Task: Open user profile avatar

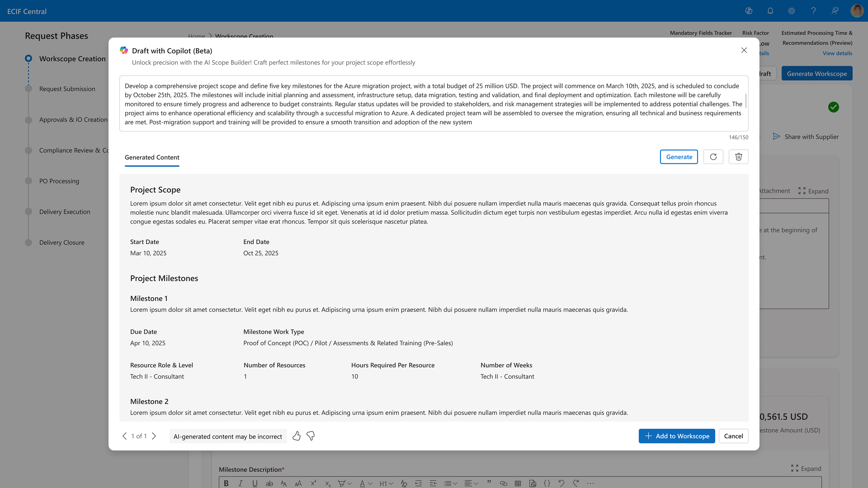Action: (857, 11)
